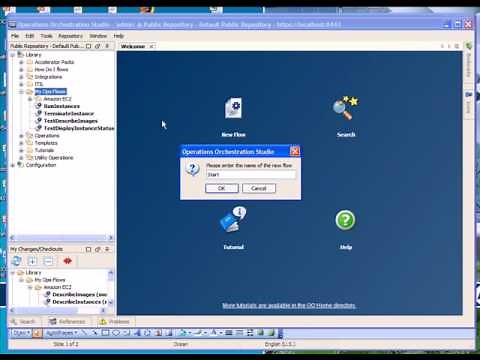Click the maximize icon in Public Repository panel header
This screenshot has height=360, width=480.
point(88,46)
